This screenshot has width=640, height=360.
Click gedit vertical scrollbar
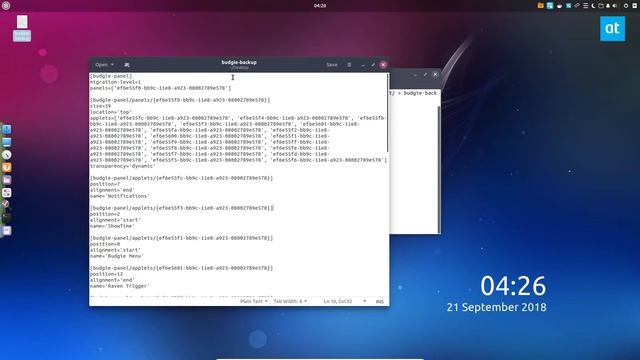coord(387,113)
